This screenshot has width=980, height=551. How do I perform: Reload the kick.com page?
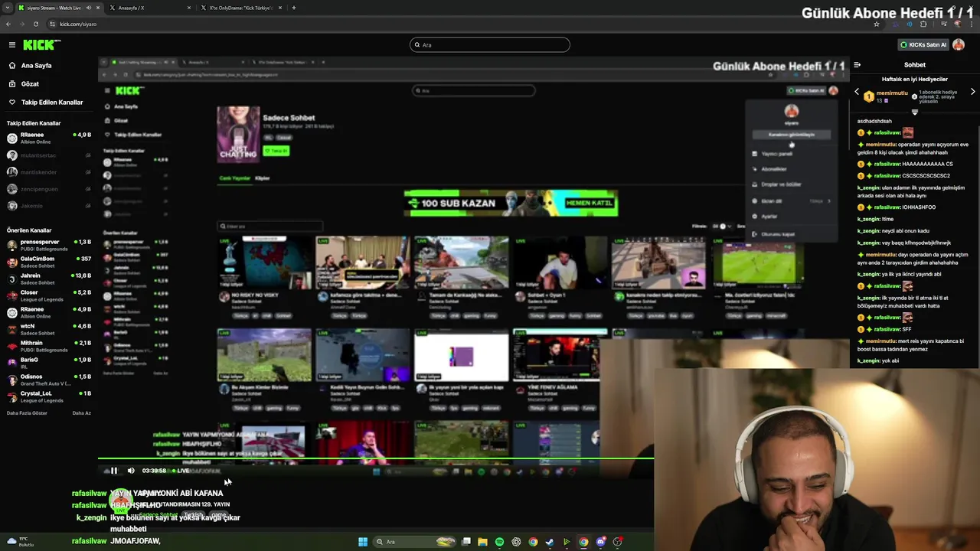click(35, 24)
